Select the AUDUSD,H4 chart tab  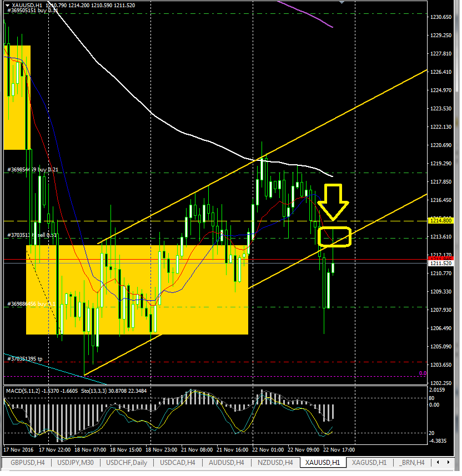pos(227,463)
